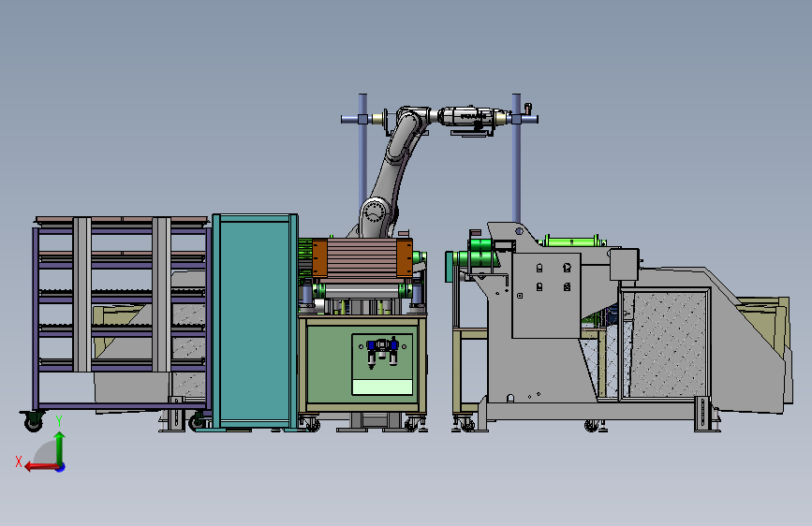The width and height of the screenshot is (812, 526).
Task: Click the green Y axis arrow of the triad
Action: click(x=60, y=447)
